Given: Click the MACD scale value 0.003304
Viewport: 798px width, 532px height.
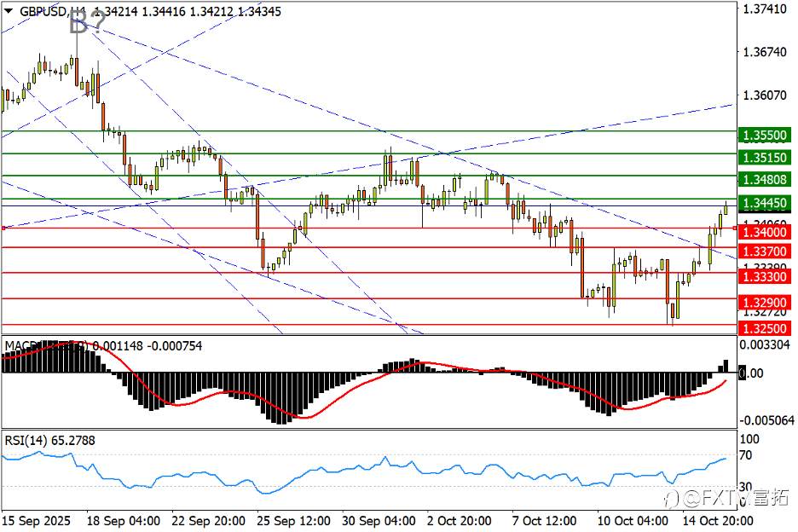Looking at the screenshot, I should point(765,345).
